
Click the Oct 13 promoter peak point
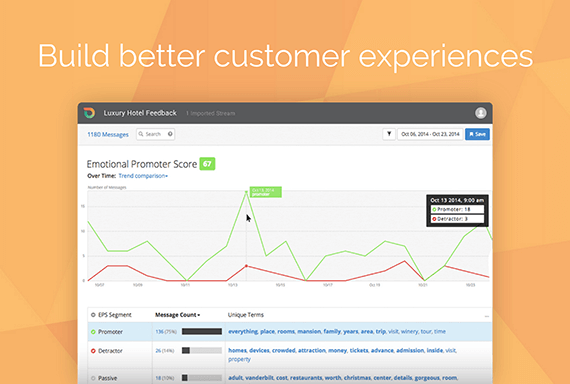pos(246,192)
